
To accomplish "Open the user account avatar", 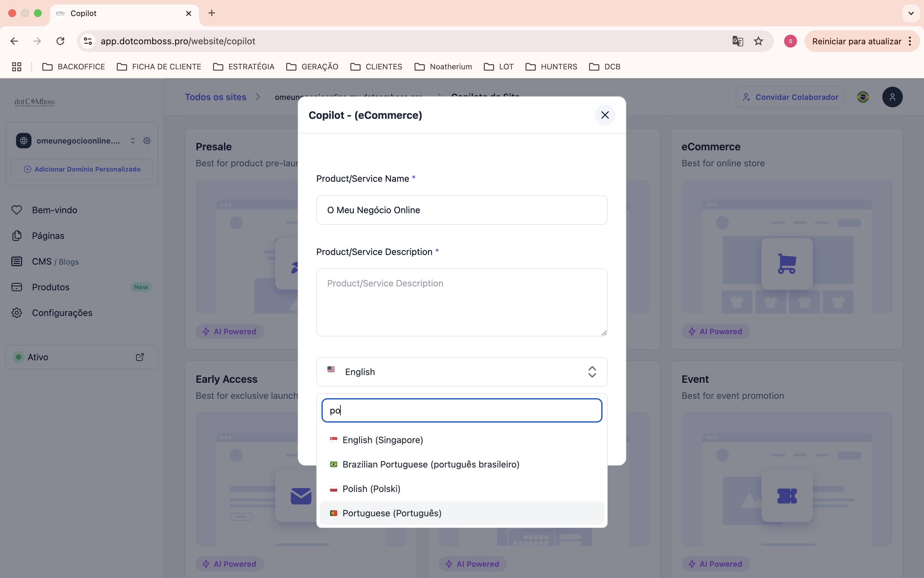I will pos(892,97).
